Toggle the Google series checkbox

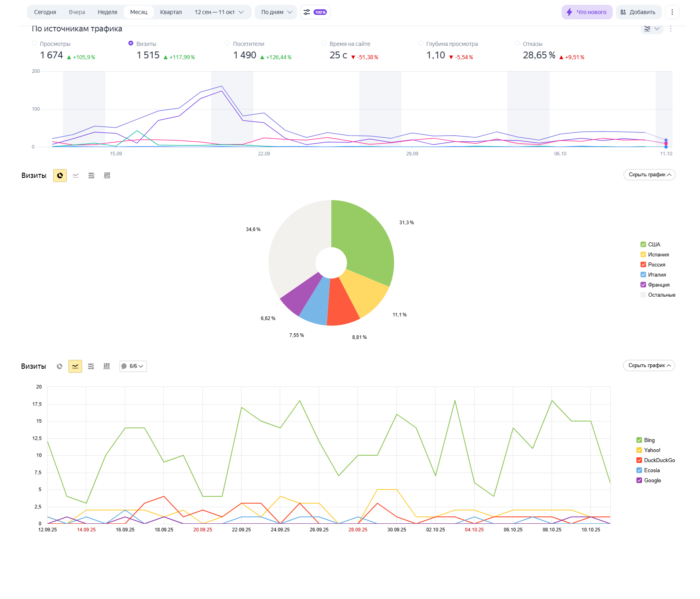pos(639,480)
